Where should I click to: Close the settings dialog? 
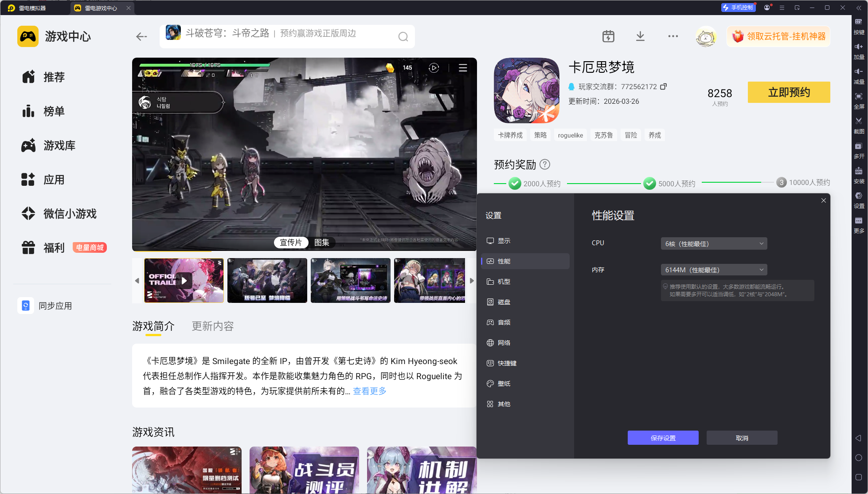pos(823,200)
